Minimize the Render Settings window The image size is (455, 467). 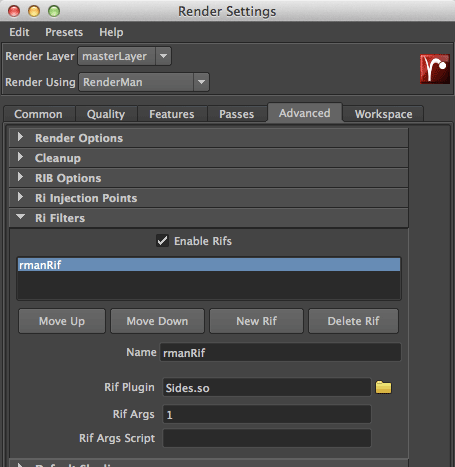34,11
